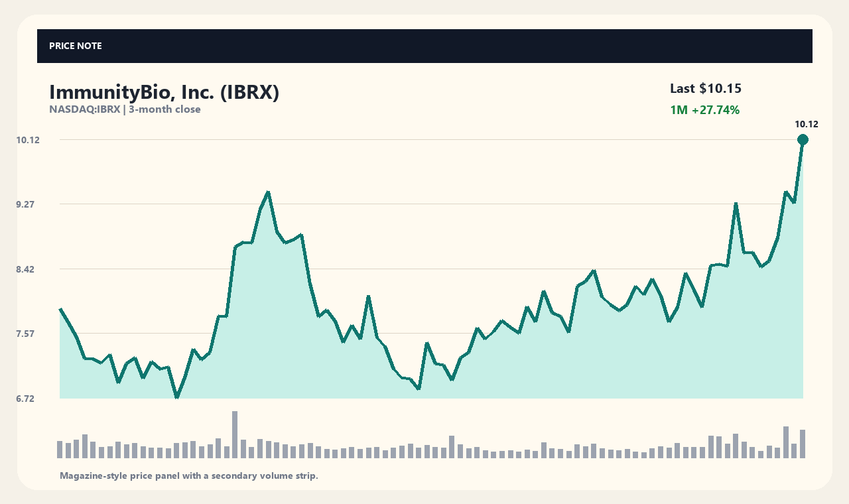Click the end-of-line price marker dot
This screenshot has width=849, height=504.
pyautogui.click(x=803, y=139)
